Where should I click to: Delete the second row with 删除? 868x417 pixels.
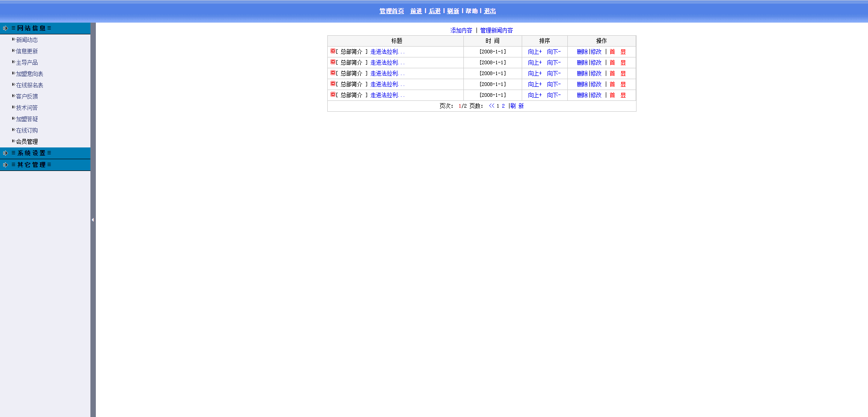[x=582, y=62]
